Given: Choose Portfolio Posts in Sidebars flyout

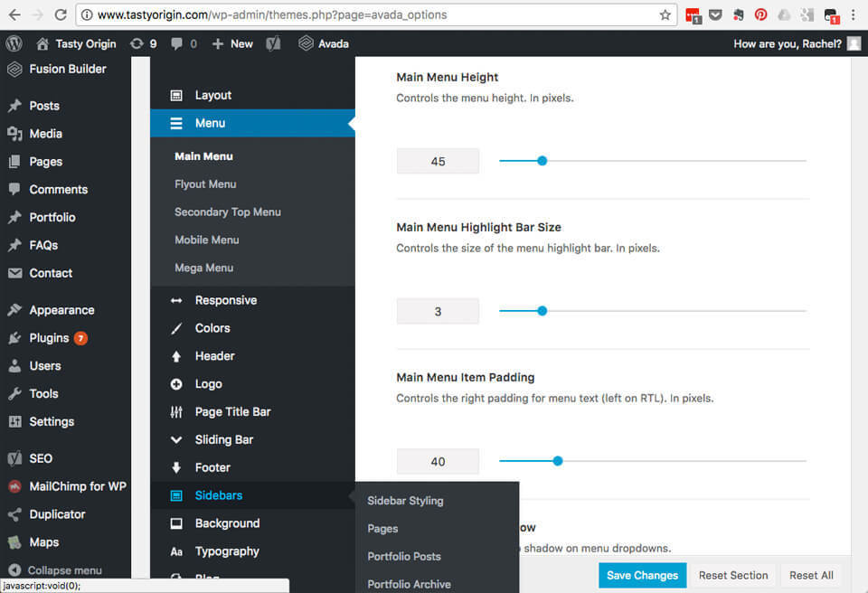Looking at the screenshot, I should [404, 557].
